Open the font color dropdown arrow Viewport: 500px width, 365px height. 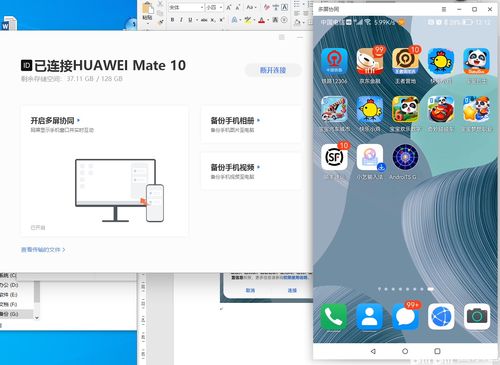tap(268, 20)
